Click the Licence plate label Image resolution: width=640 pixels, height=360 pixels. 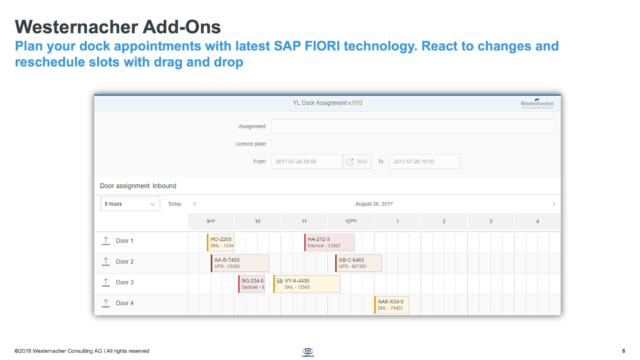pos(251,144)
